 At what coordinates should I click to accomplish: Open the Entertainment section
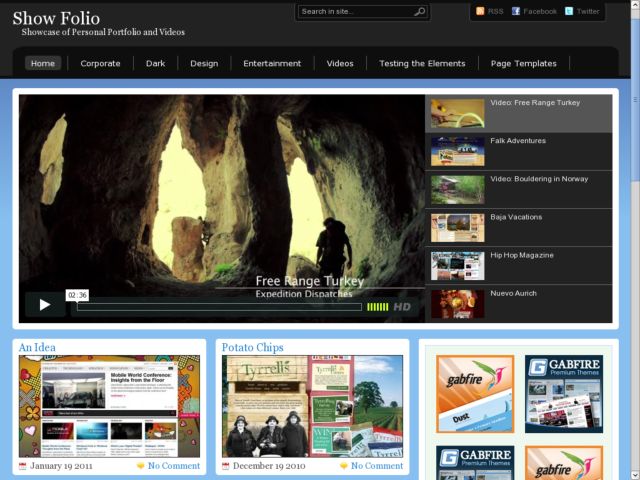coord(272,63)
